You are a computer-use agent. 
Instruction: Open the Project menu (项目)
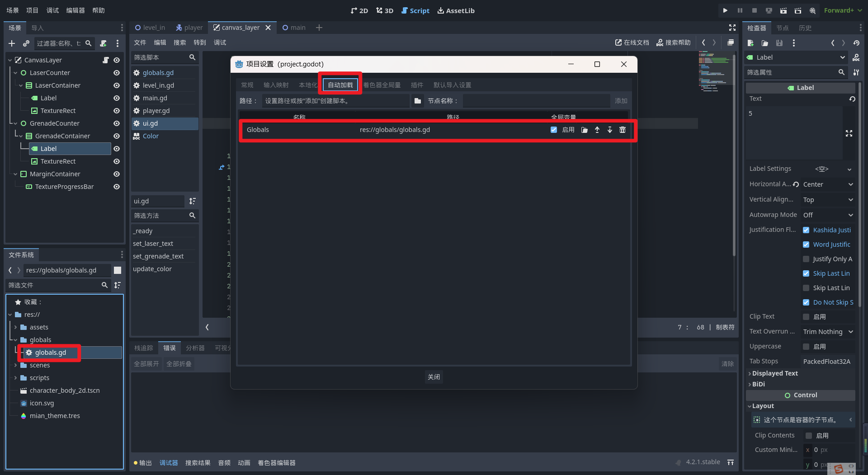point(32,10)
